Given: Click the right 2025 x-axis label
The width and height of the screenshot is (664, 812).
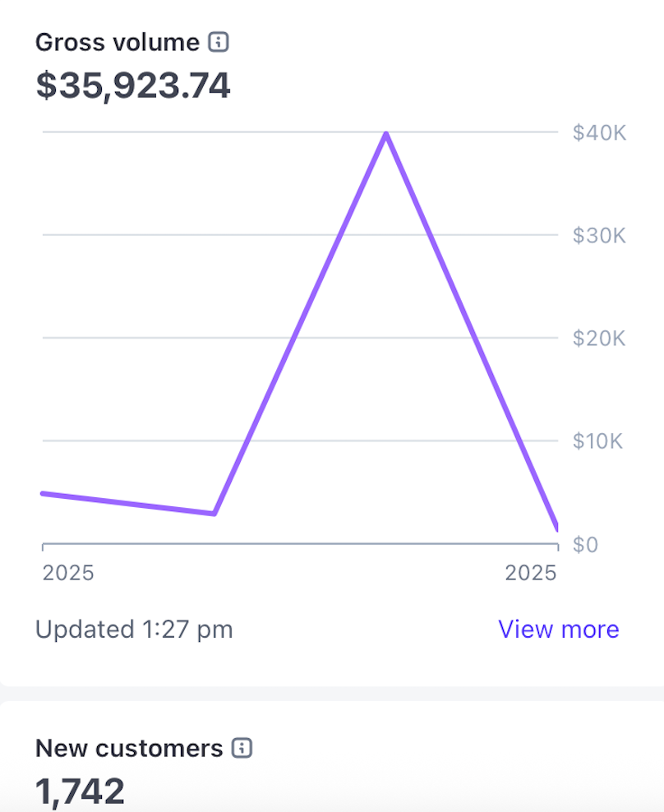Looking at the screenshot, I should 531,573.
